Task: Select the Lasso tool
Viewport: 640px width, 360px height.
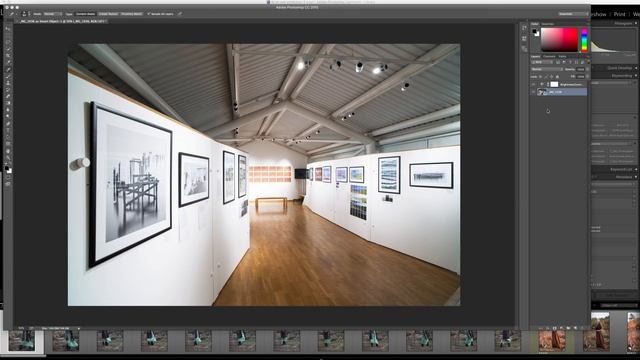Action: pos(8,42)
